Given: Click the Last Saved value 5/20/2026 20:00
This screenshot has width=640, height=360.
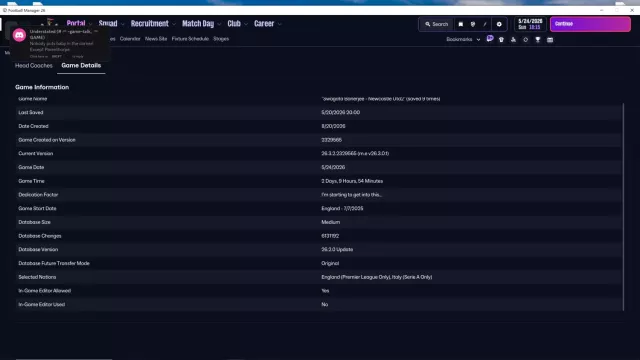Looking at the screenshot, I should pyautogui.click(x=340, y=112).
